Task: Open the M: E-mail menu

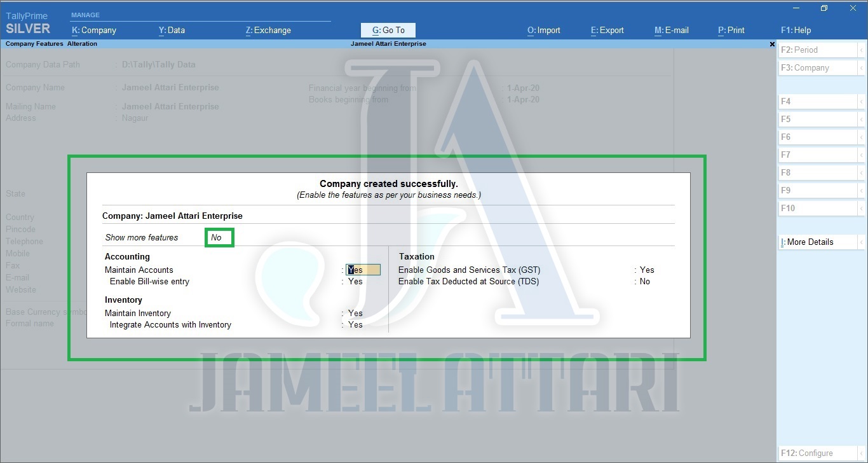Action: click(672, 30)
